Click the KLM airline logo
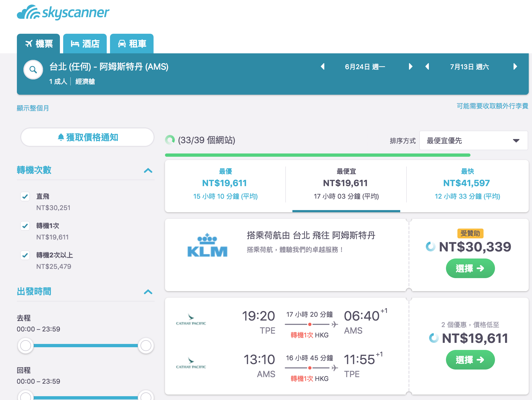 [207, 245]
